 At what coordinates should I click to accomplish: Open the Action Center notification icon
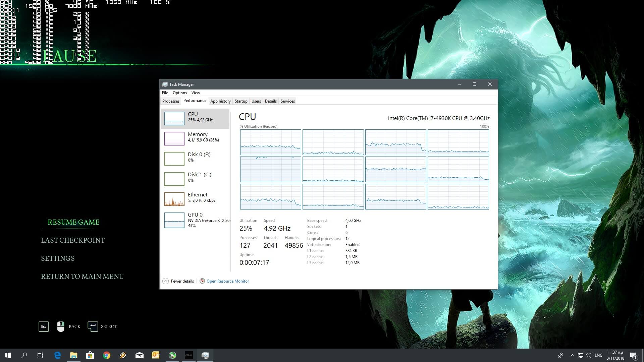[633, 355]
